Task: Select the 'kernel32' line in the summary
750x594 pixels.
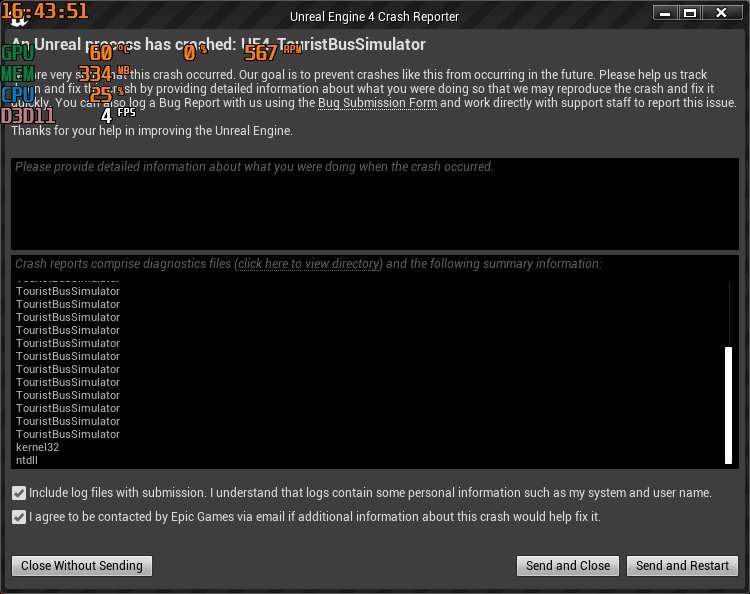Action: 37,447
